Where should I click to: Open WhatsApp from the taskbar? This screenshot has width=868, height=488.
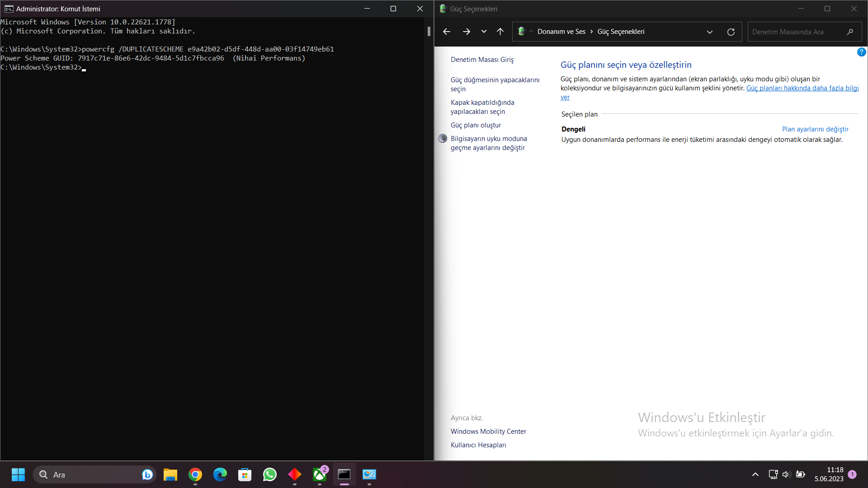click(270, 474)
